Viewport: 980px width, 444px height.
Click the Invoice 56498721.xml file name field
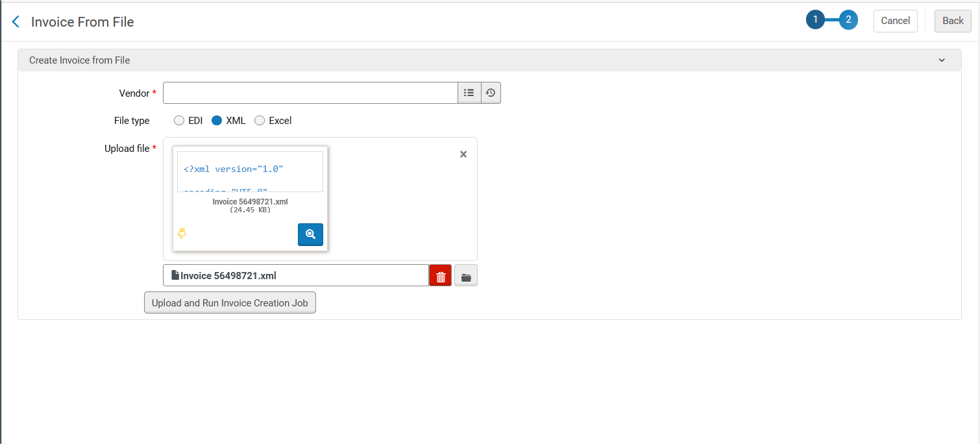296,275
